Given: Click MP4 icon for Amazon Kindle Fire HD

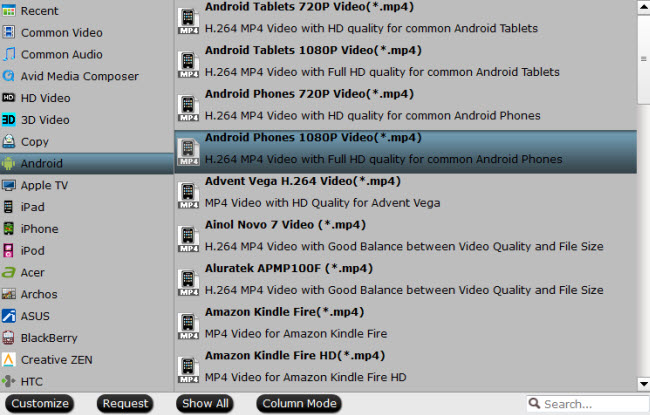Looking at the screenshot, I should click(189, 367).
